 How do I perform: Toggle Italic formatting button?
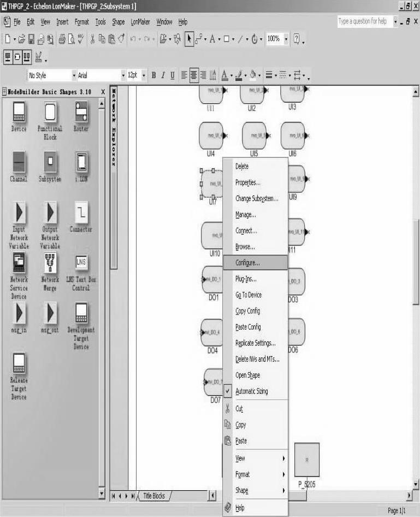163,75
